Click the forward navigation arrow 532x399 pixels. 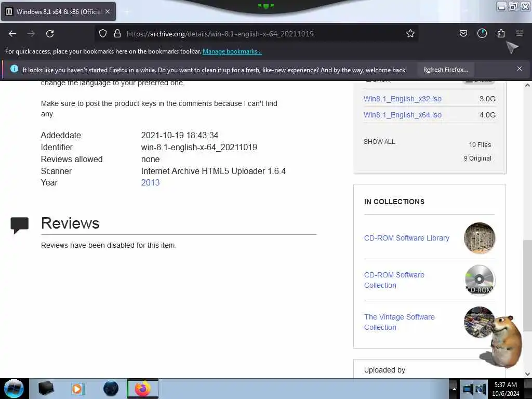(x=31, y=34)
